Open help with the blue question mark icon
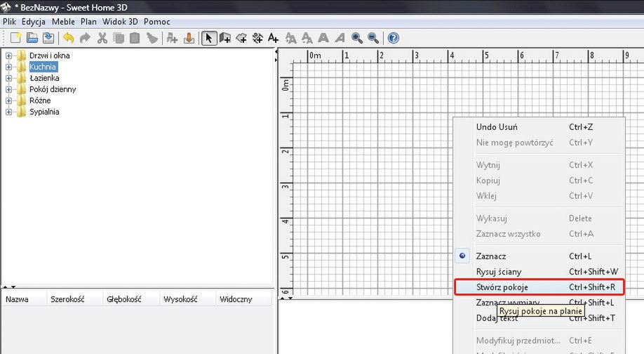This screenshot has width=644, height=354. click(x=394, y=38)
